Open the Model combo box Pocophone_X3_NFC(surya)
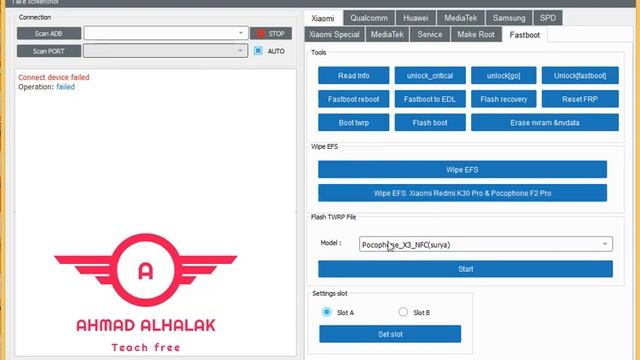640x360 pixels. (486, 244)
